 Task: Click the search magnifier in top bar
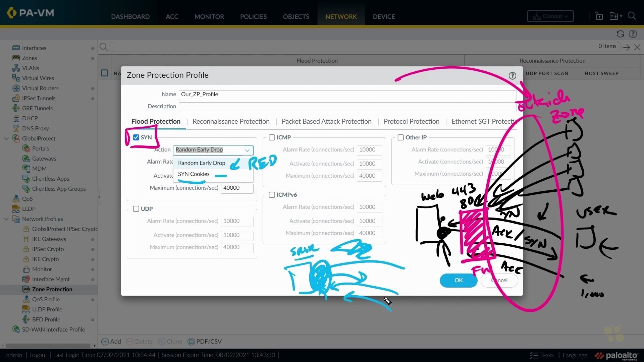632,16
